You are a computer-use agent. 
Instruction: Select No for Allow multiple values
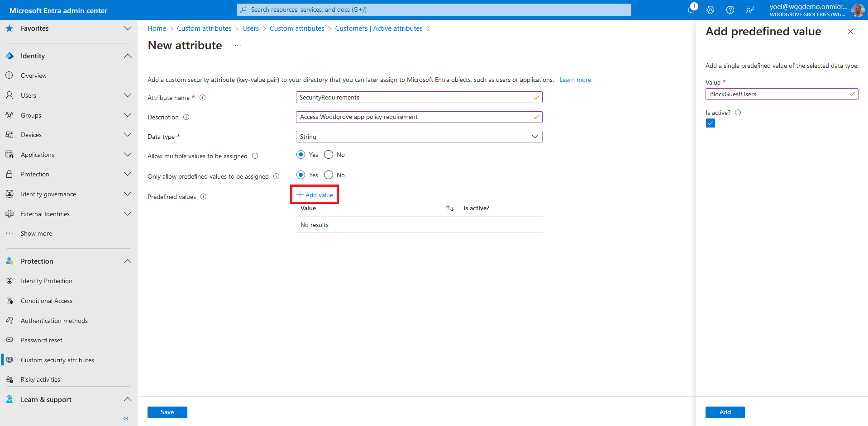[329, 155]
